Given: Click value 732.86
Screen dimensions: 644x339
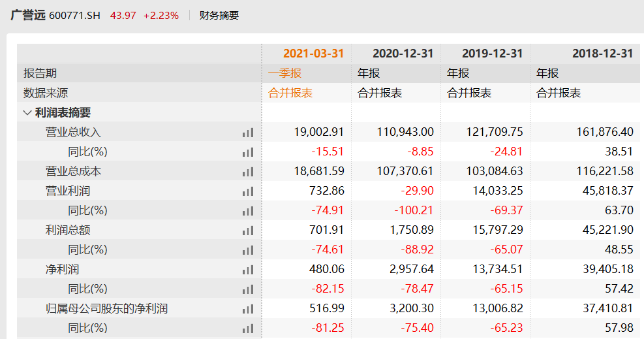Looking at the screenshot, I should (327, 191).
